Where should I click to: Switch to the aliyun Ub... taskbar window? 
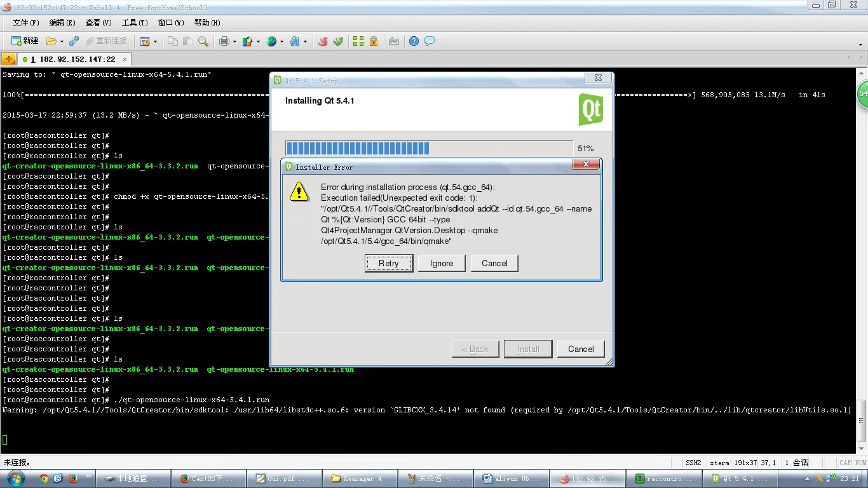tap(512, 478)
